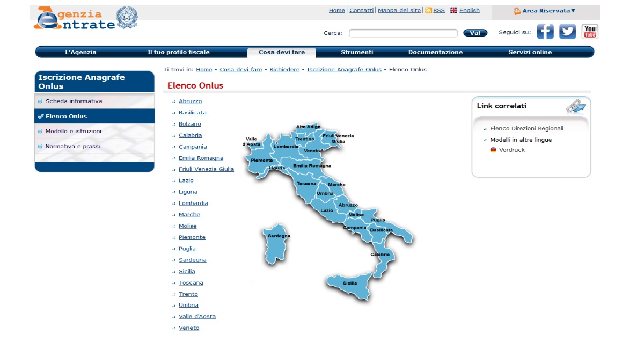Go to Iscrizione Anagrafe Onlus breadcrumb

point(344,69)
